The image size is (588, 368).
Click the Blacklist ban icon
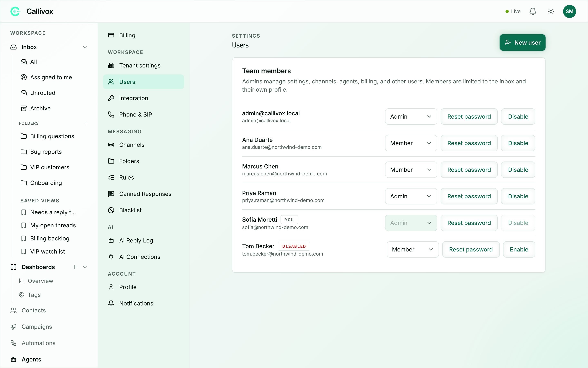[111, 210]
